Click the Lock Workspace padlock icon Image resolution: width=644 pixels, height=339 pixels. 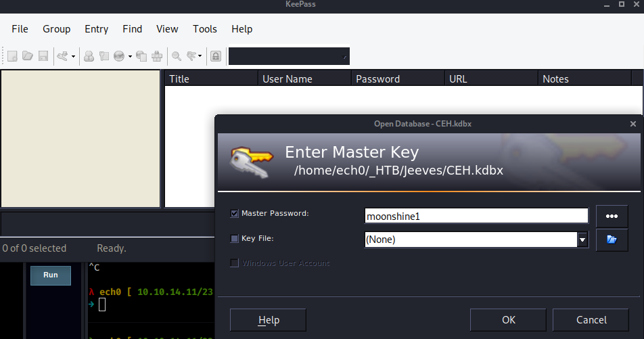pyautogui.click(x=216, y=56)
